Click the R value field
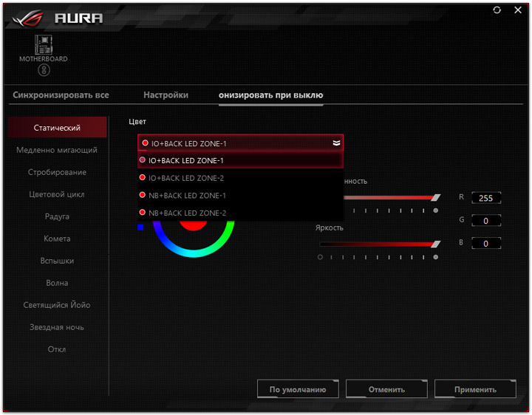Screen dimensions: 532x415 [486, 198]
